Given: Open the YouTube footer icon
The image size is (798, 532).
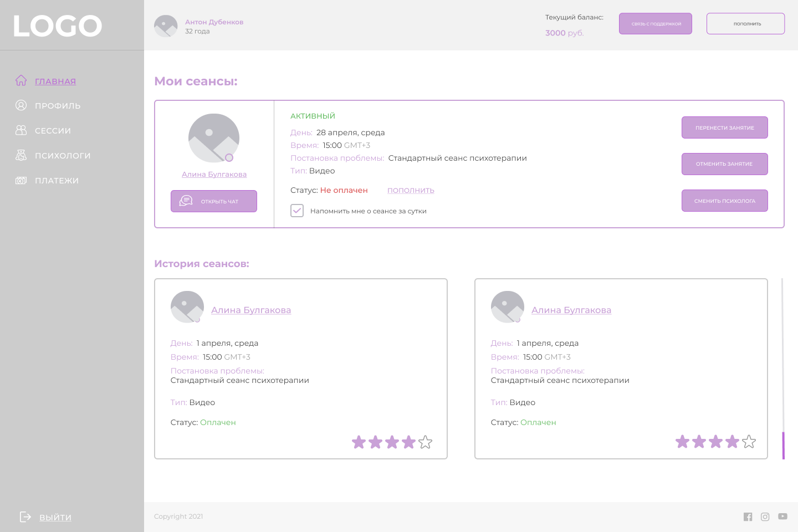Looking at the screenshot, I should coord(782,516).
